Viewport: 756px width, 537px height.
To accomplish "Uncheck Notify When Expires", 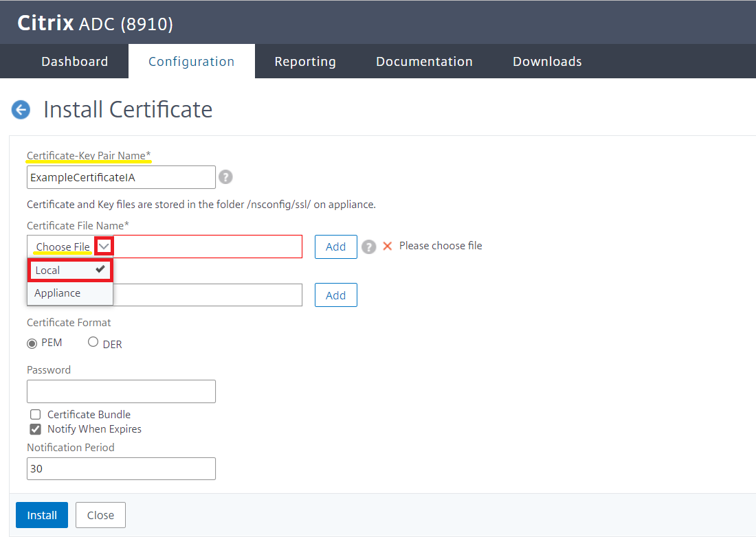I will point(35,429).
